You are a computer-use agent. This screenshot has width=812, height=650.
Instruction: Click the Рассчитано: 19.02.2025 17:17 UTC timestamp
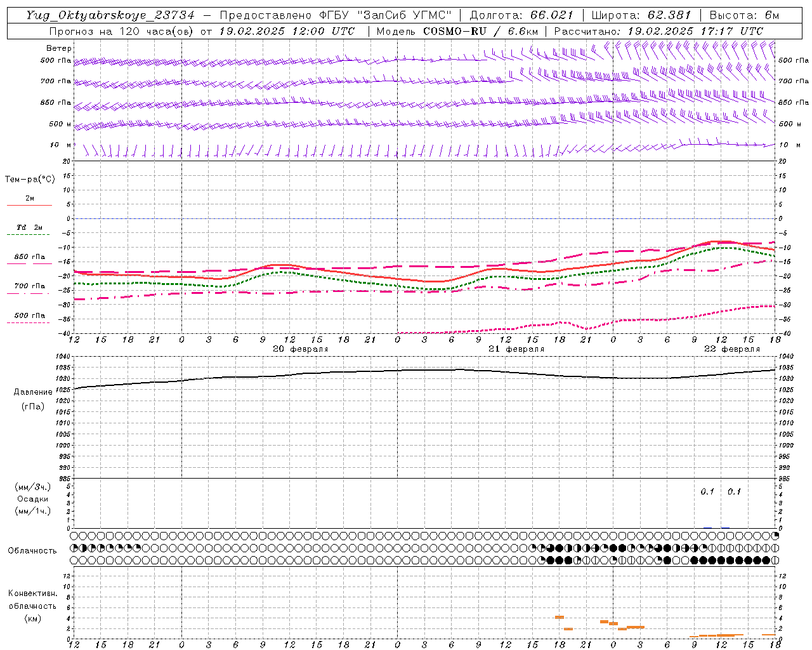659,31
